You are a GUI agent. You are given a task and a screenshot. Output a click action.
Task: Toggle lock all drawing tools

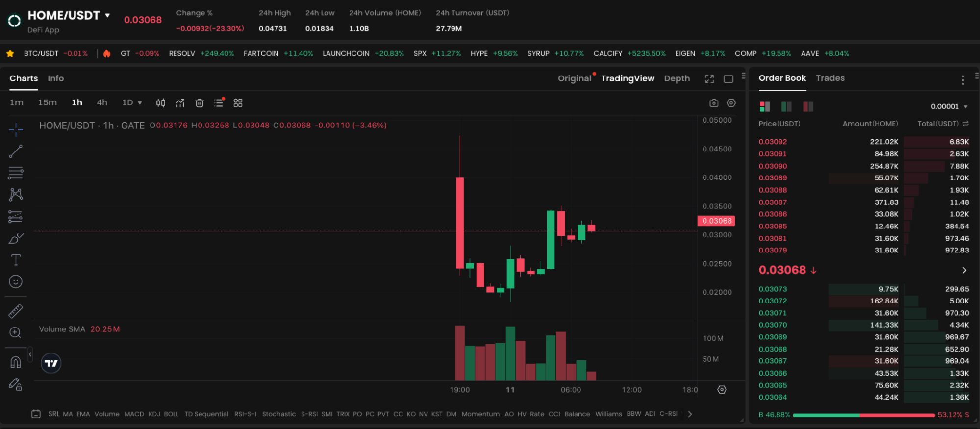coord(16,384)
